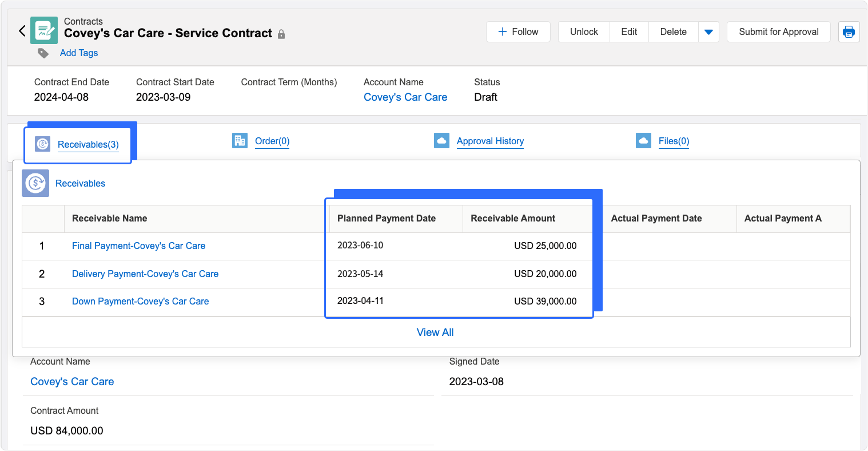Viewport: 868px width, 451px height.
Task: Sort by Planned Payment Date column header
Action: [387, 218]
